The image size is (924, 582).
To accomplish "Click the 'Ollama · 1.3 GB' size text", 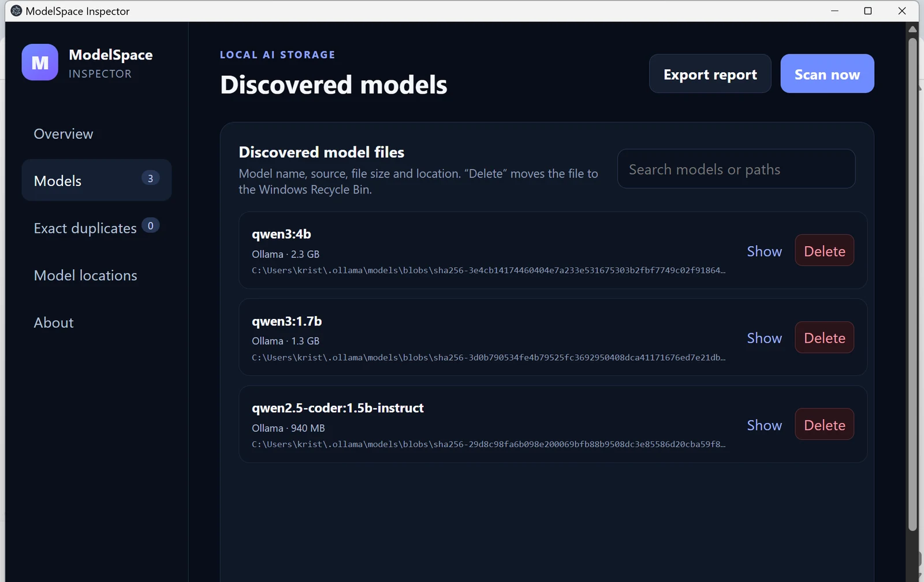I will 285,341.
